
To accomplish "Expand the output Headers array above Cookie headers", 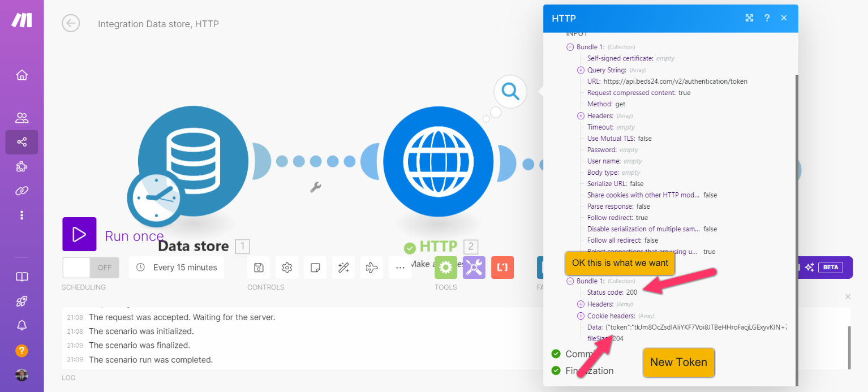I will pos(581,304).
